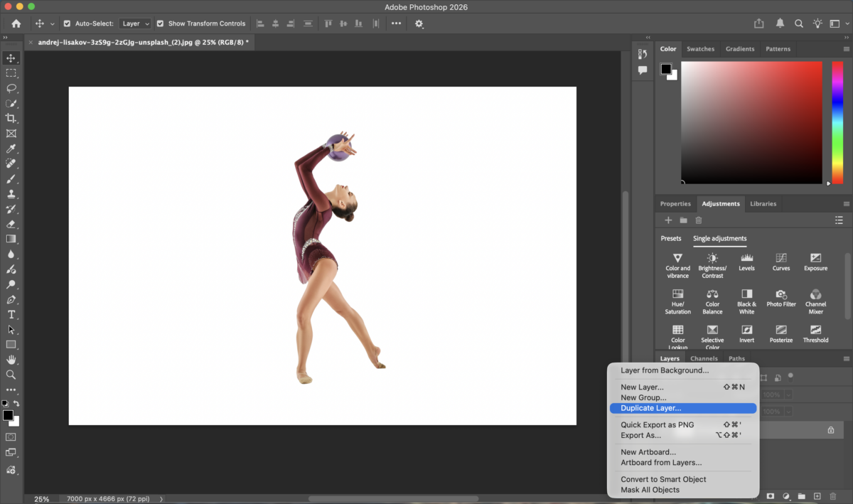853x504 pixels.
Task: Apply a Curves adjustment from the Adjustments panel
Action: pos(780,260)
